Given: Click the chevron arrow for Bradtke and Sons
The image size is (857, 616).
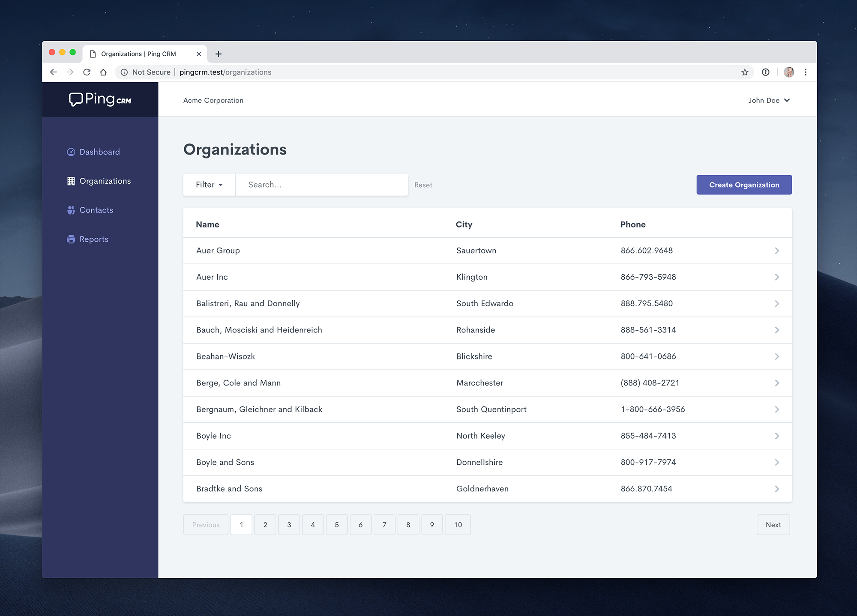Looking at the screenshot, I should coord(776,488).
